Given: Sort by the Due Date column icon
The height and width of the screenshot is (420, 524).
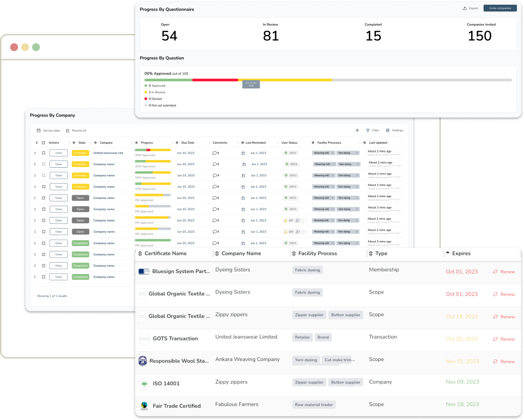Looking at the screenshot, I should tap(177, 143).
